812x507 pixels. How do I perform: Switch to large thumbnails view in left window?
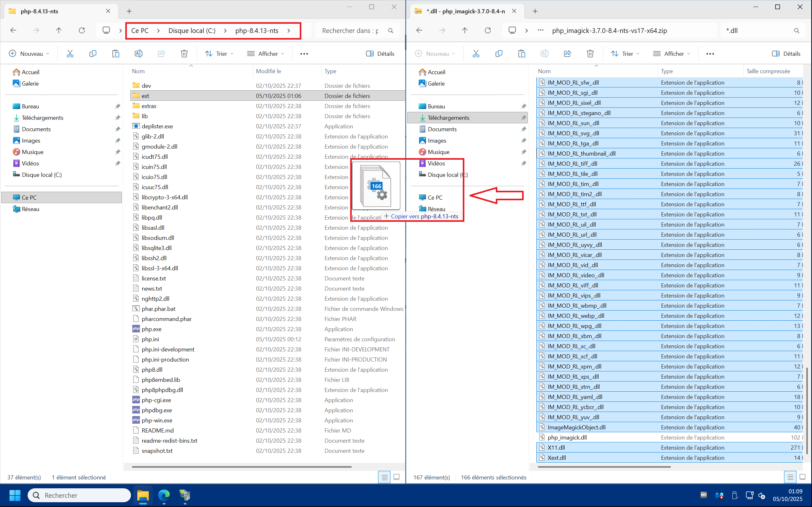(x=396, y=477)
